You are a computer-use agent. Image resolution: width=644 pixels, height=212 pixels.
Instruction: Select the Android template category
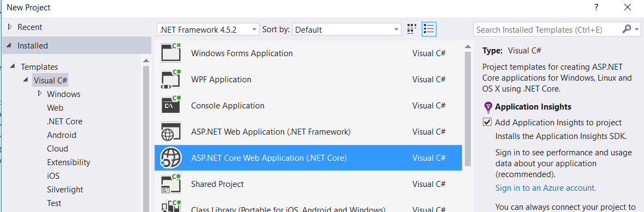(62, 135)
